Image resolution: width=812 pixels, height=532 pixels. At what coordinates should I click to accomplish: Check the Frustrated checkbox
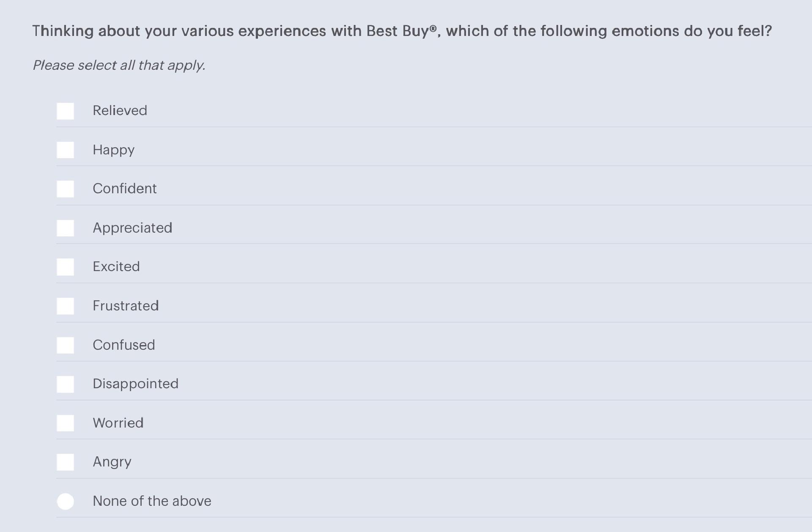pos(65,306)
